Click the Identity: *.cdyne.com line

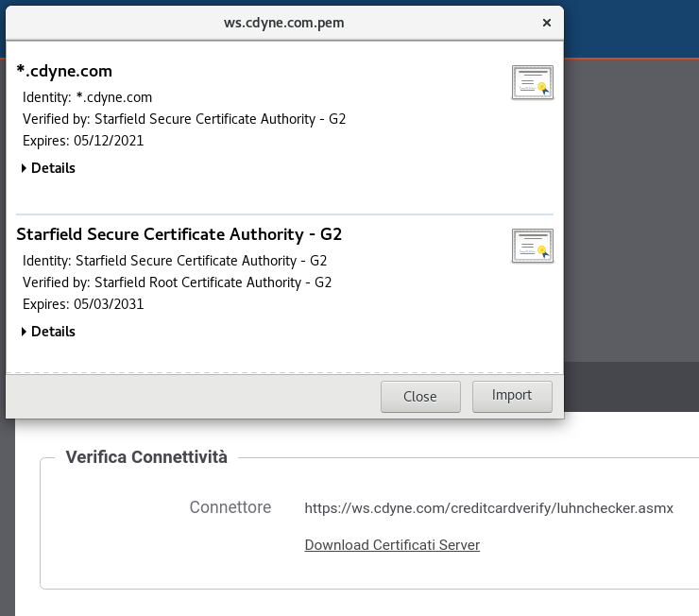coord(87,97)
